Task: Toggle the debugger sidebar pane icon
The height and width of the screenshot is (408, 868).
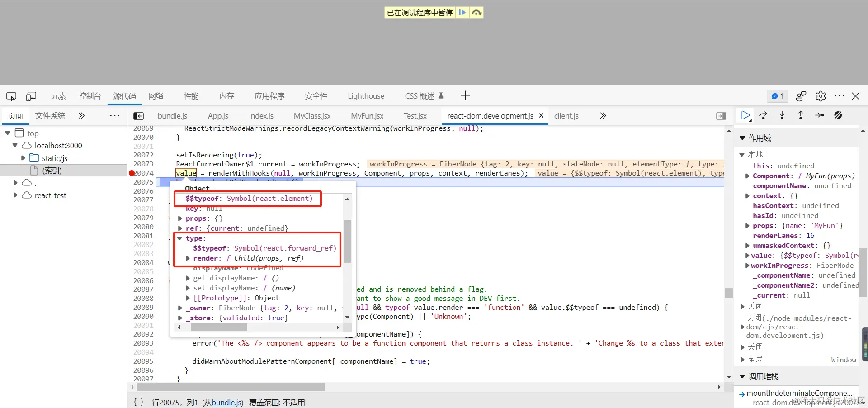Action: (722, 116)
